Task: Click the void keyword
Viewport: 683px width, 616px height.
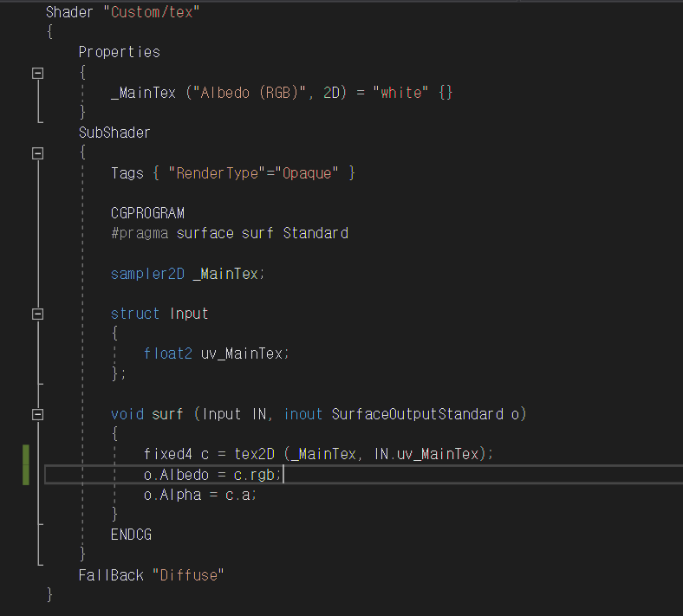Action: 127,414
